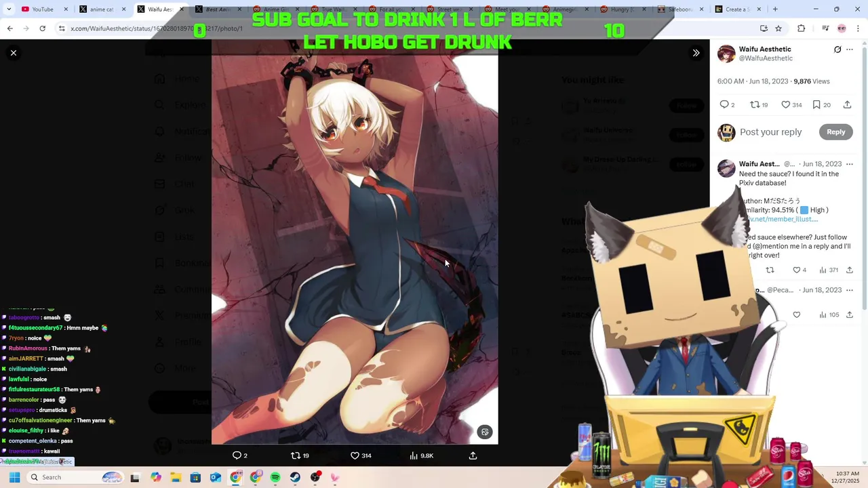Image resolution: width=868 pixels, height=488 pixels.
Task: Switch to the Safebooru browser tab
Action: (x=680, y=9)
